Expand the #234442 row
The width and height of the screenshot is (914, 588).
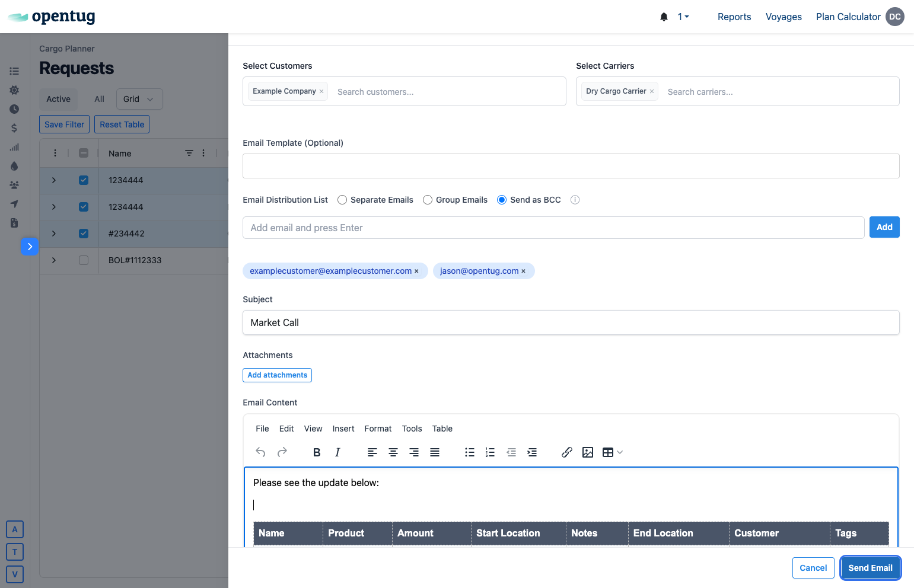(x=54, y=234)
